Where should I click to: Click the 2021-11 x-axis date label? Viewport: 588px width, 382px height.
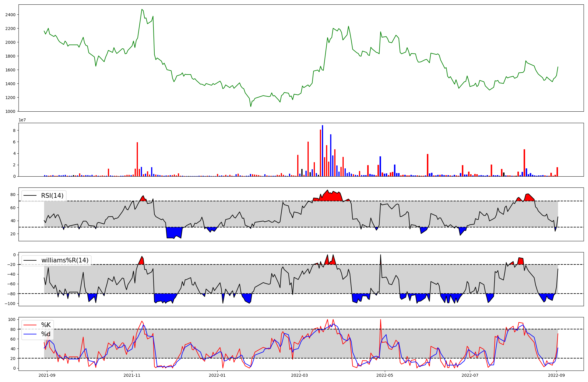tap(132, 375)
